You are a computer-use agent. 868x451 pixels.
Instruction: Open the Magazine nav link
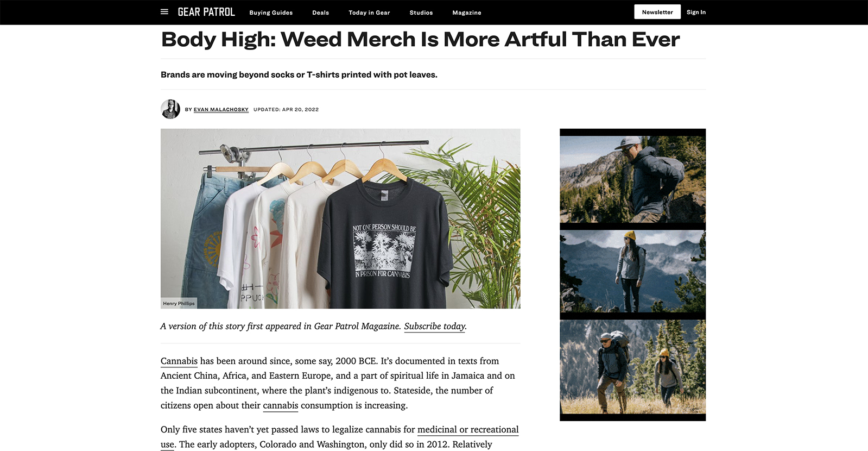coord(467,12)
